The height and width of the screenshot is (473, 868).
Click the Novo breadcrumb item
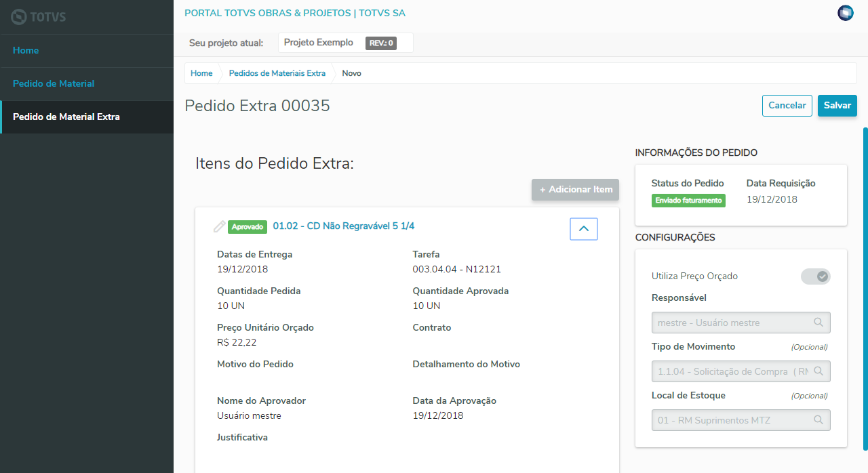pos(352,73)
